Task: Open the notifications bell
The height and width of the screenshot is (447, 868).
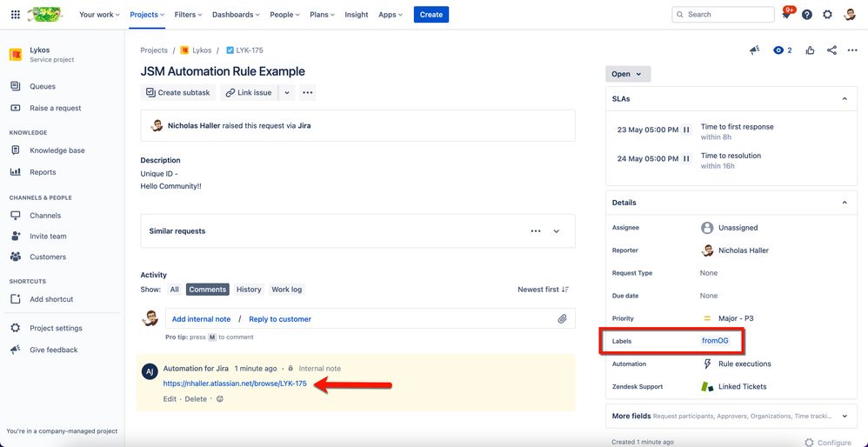Action: point(786,15)
